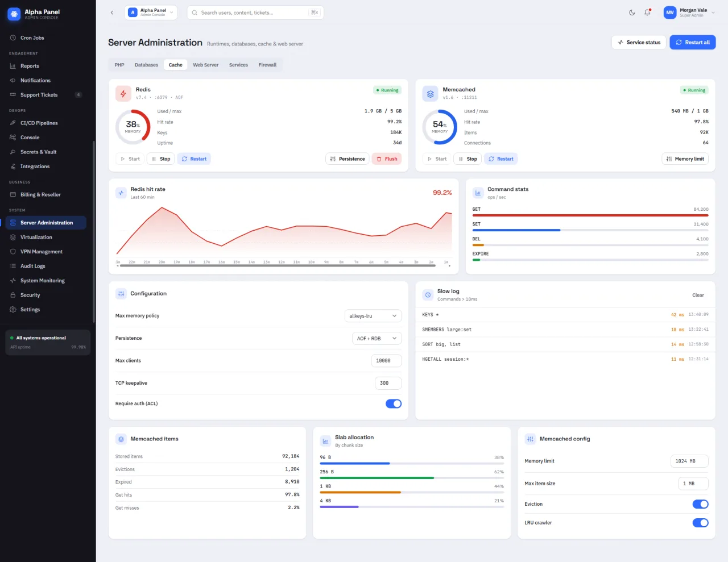Click the Restart all button
Image resolution: width=728 pixels, height=562 pixels.
click(x=693, y=43)
